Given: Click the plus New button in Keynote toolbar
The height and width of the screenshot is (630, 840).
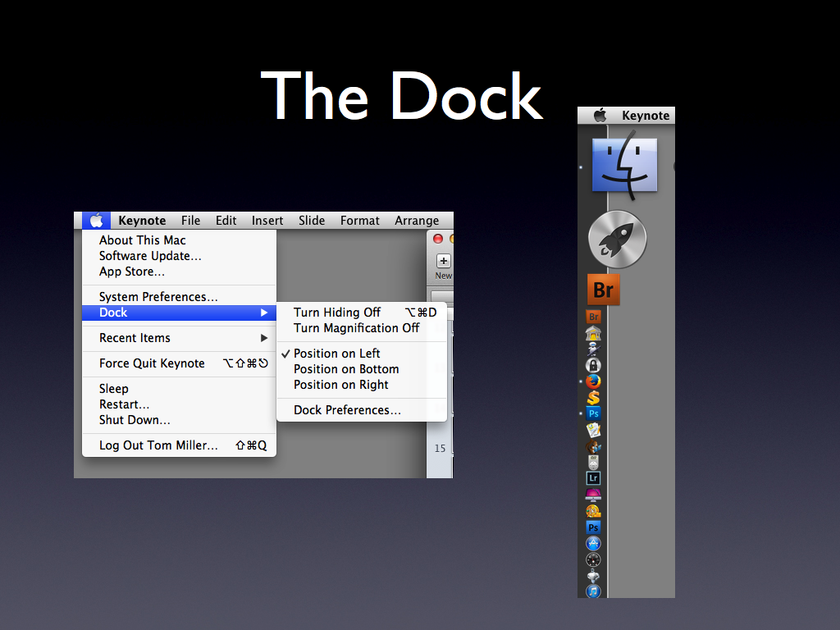Looking at the screenshot, I should pos(443,261).
